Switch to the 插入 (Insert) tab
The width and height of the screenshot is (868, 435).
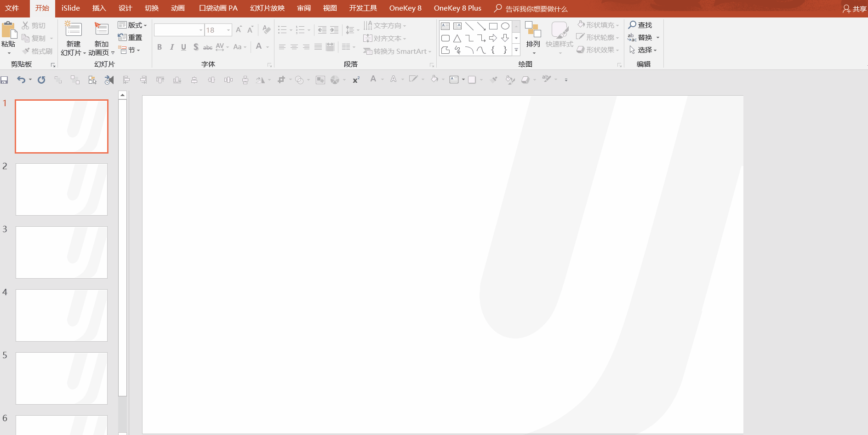(x=99, y=8)
